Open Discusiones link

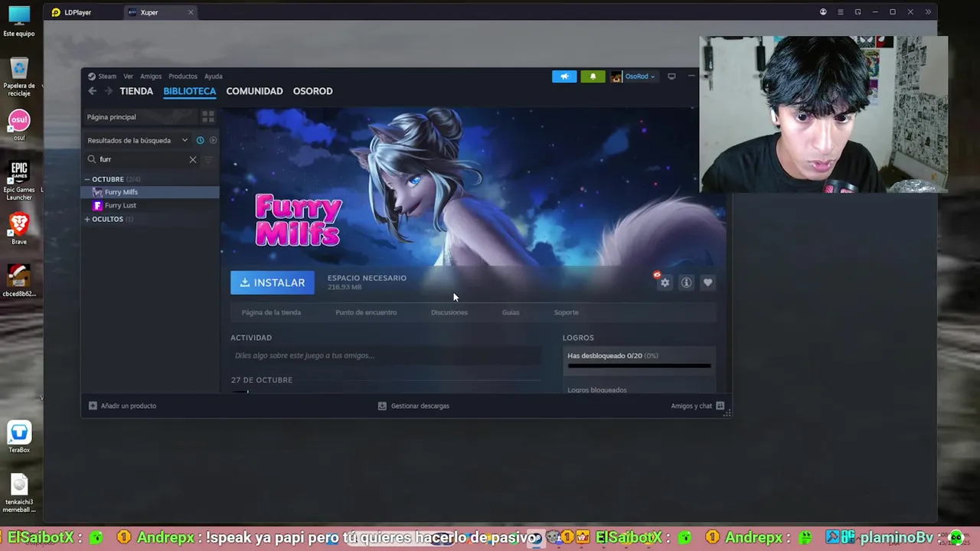(449, 312)
